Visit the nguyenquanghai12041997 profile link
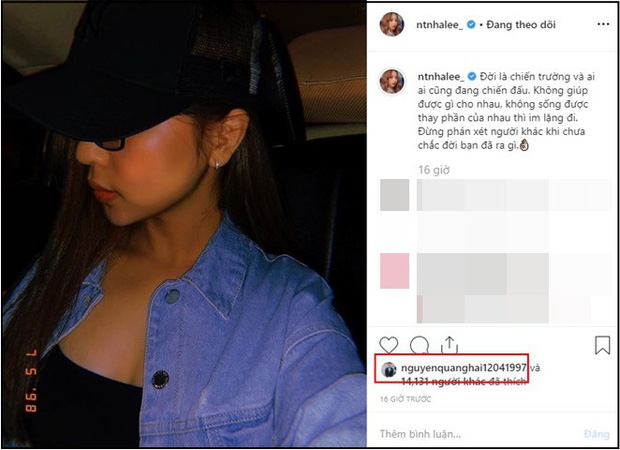 pyautogui.click(x=463, y=368)
